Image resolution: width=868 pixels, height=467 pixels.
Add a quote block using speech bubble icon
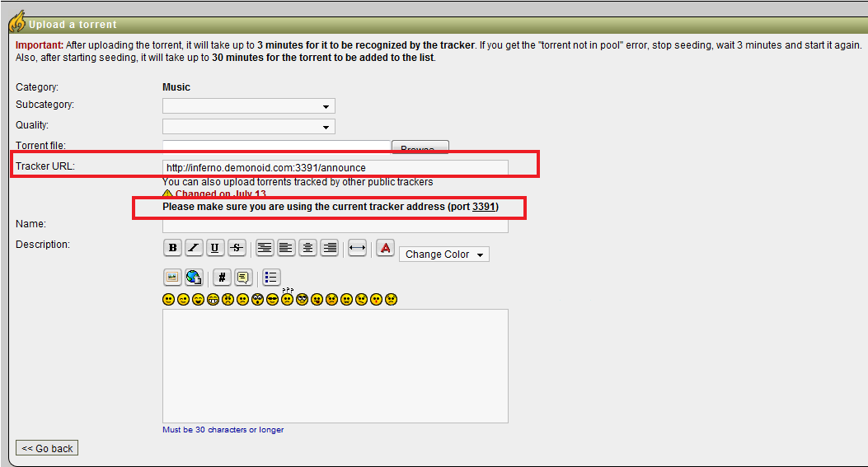coord(243,278)
